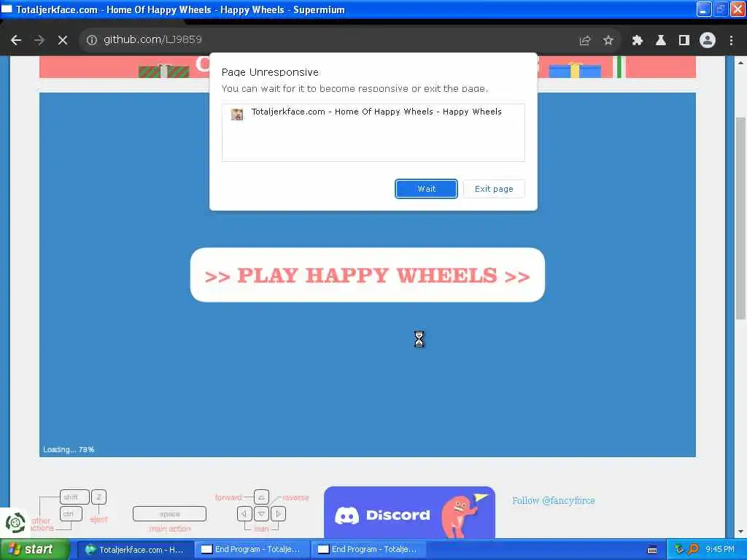Viewport: 747px width, 560px height.
Task: Click the Z key diagram
Action: 98,497
